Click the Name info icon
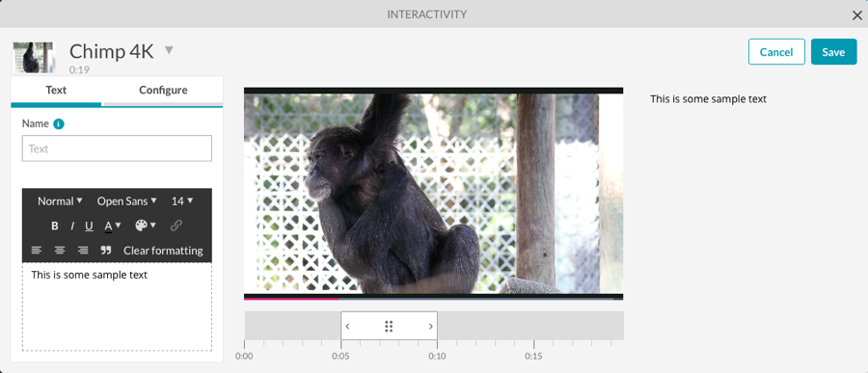 [x=59, y=124]
